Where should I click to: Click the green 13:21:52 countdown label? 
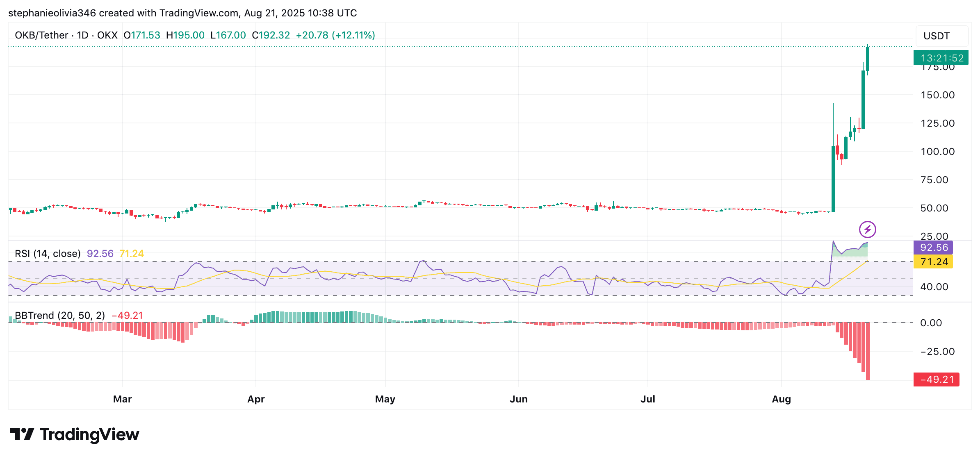click(941, 58)
